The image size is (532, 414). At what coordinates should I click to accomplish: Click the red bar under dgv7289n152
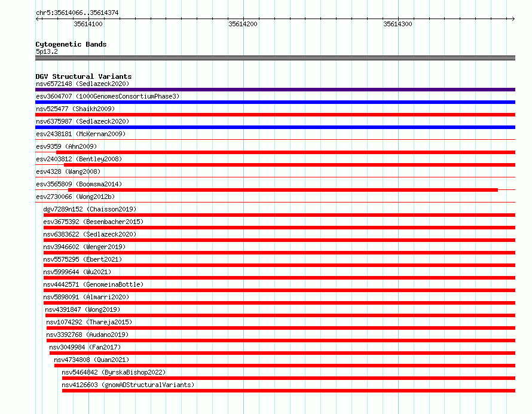tap(279, 215)
